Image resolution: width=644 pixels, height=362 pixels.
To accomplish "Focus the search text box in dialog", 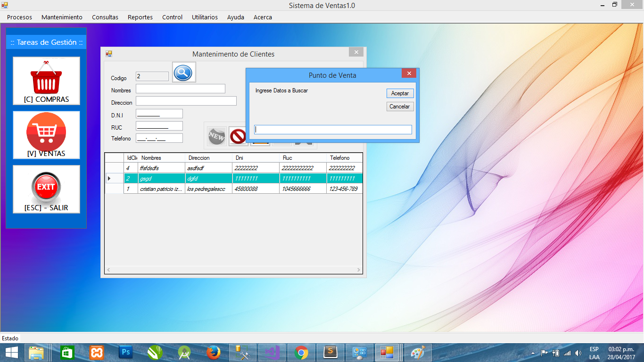I will (x=333, y=130).
